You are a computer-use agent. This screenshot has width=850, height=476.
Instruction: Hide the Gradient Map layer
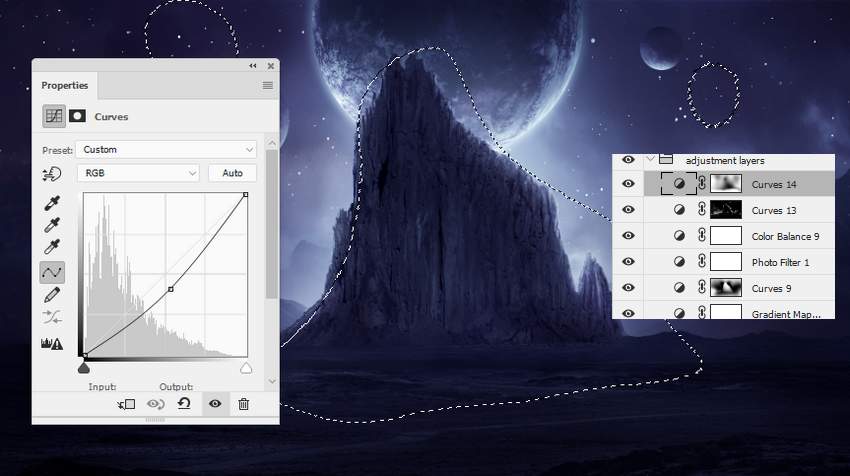coord(628,313)
